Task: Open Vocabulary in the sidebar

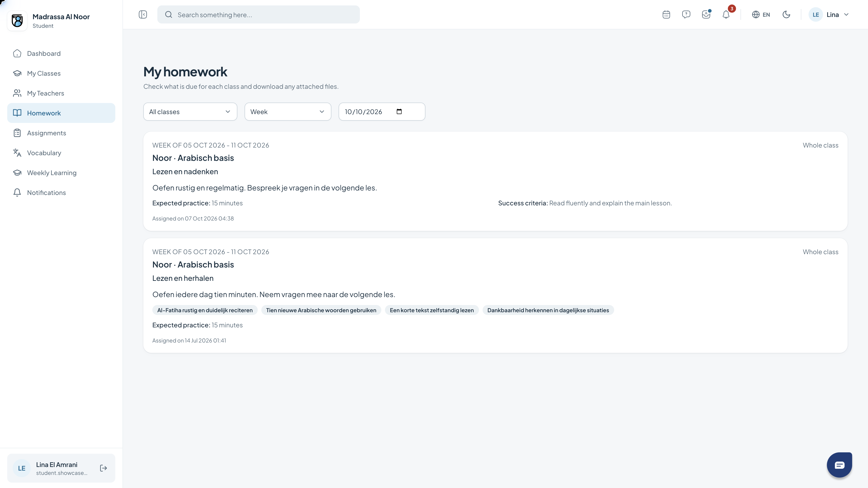Action: pos(61,153)
